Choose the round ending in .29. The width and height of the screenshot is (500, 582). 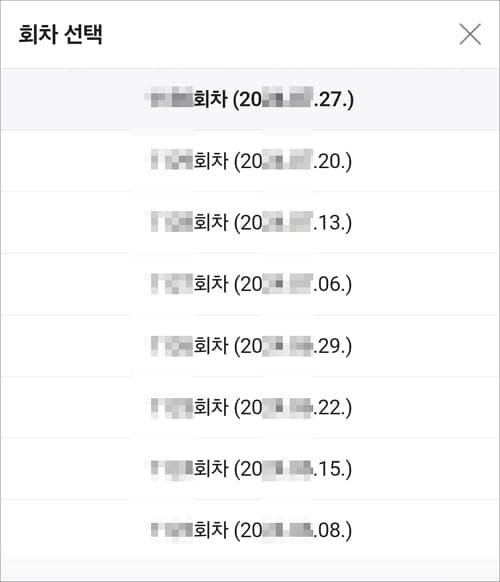(x=250, y=346)
